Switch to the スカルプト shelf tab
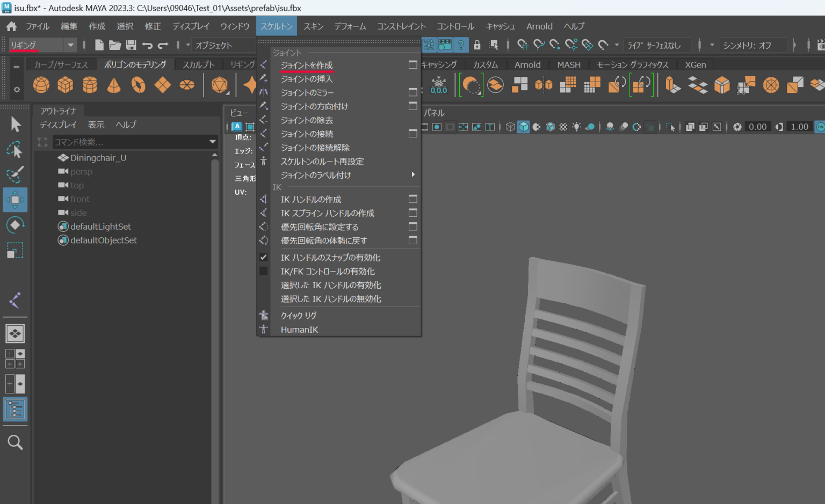Screen dimensions: 825x504 [x=198, y=64]
